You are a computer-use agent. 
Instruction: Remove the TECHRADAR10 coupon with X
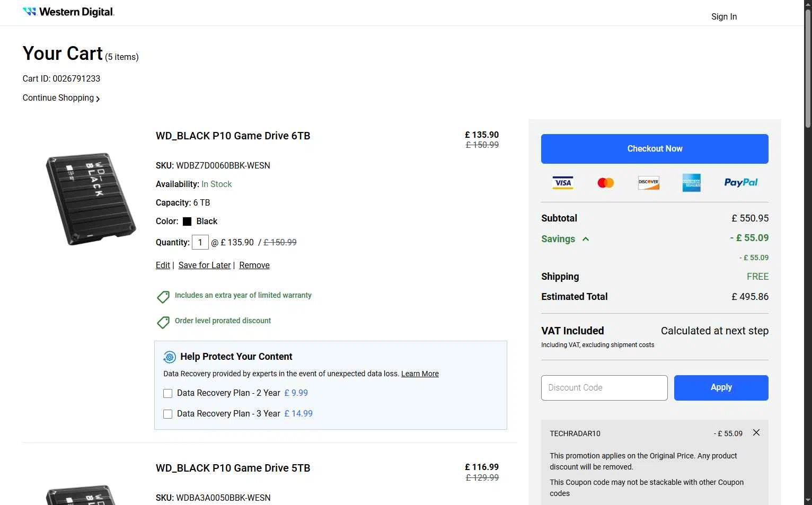pyautogui.click(x=756, y=433)
